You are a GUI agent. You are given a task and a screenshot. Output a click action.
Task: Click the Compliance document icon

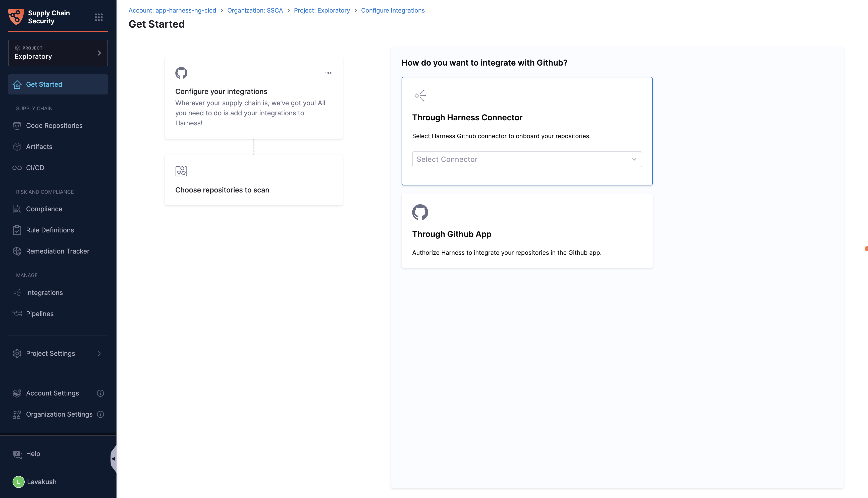click(17, 209)
